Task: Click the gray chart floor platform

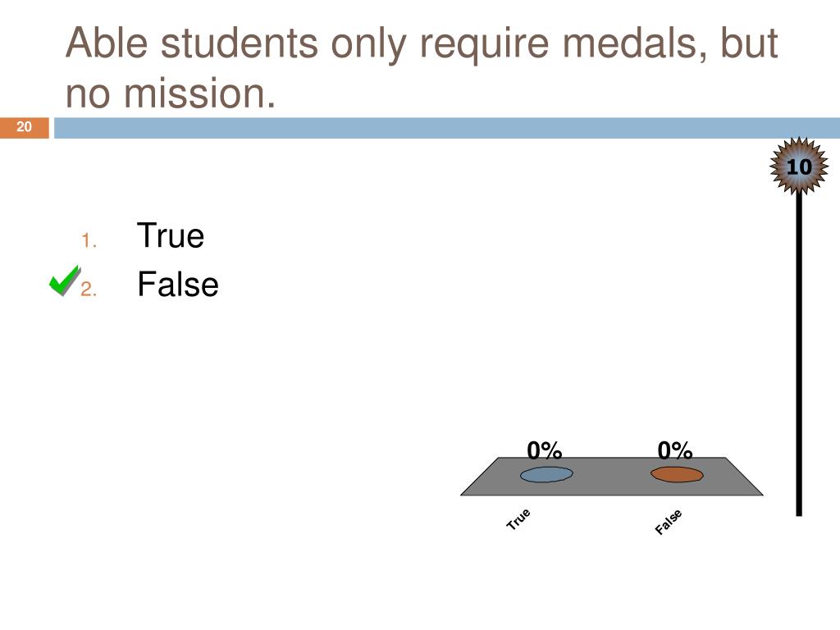Action: 612,477
